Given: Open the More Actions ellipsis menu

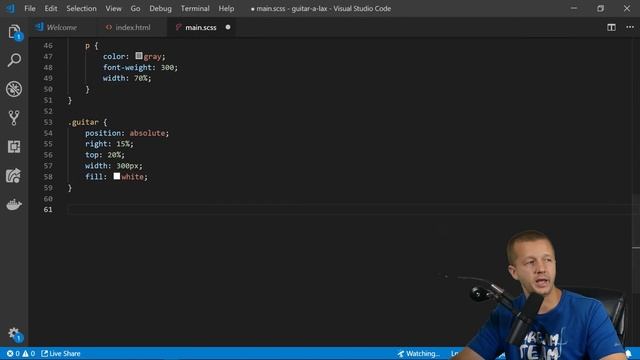Looking at the screenshot, I should (630, 27).
